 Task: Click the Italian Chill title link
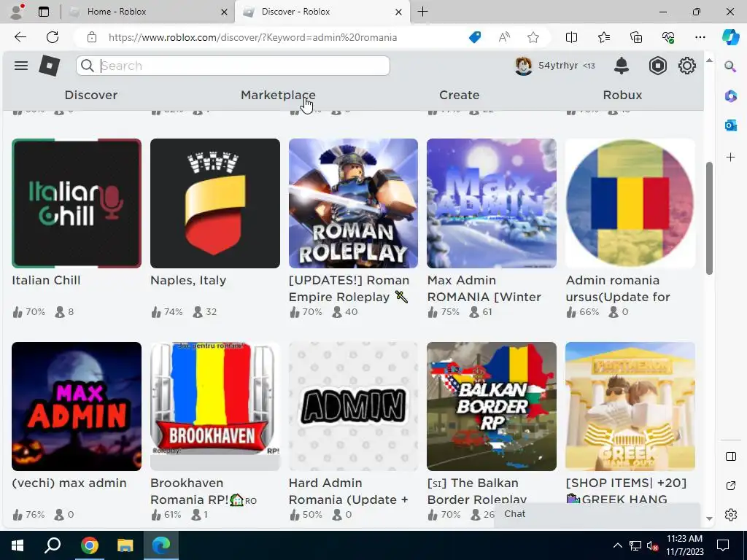(x=46, y=280)
